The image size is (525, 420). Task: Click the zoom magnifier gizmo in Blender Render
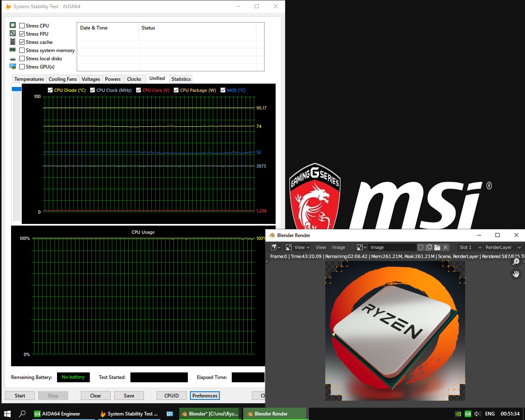pos(516,262)
